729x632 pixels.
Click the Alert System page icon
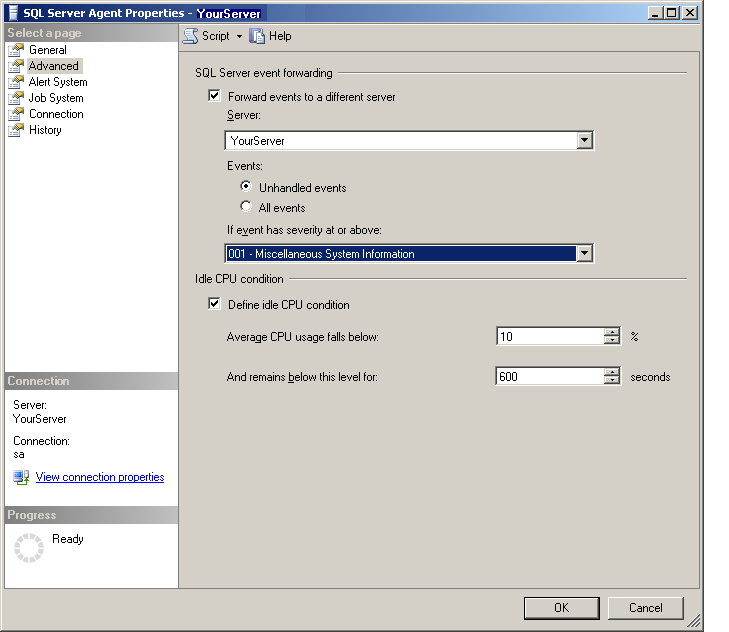click(15, 82)
